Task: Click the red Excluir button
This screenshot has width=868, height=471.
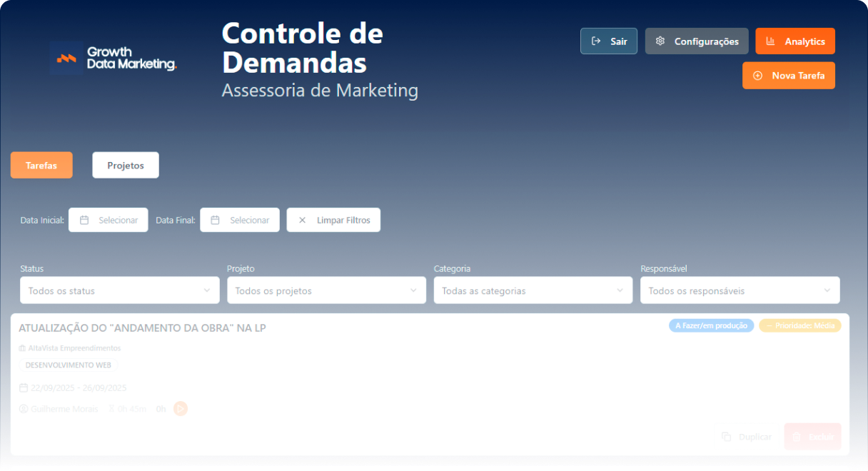Action: 812,436
